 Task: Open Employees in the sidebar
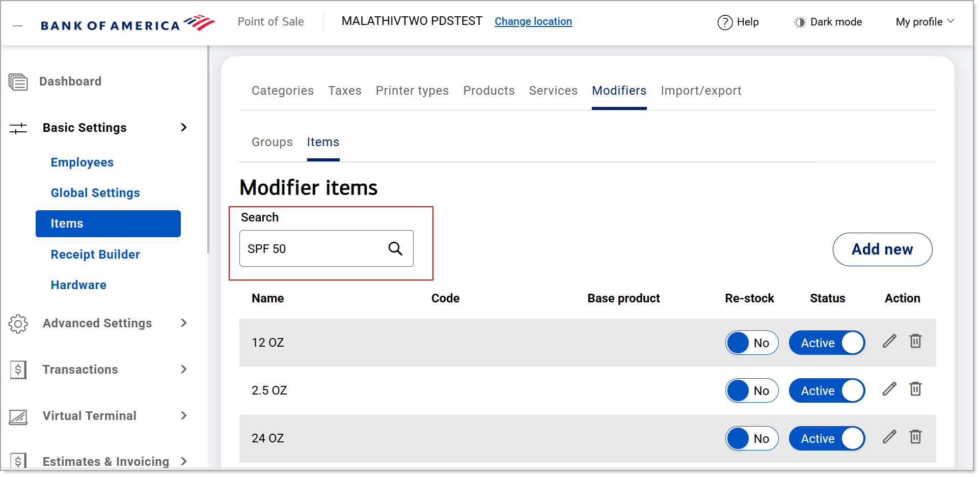click(82, 163)
